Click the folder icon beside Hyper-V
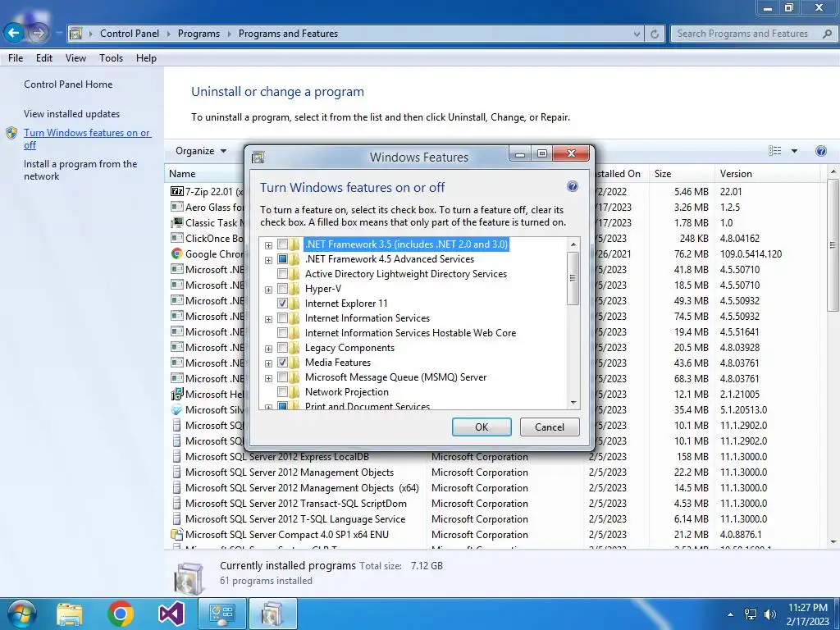This screenshot has height=630, width=840. click(294, 289)
